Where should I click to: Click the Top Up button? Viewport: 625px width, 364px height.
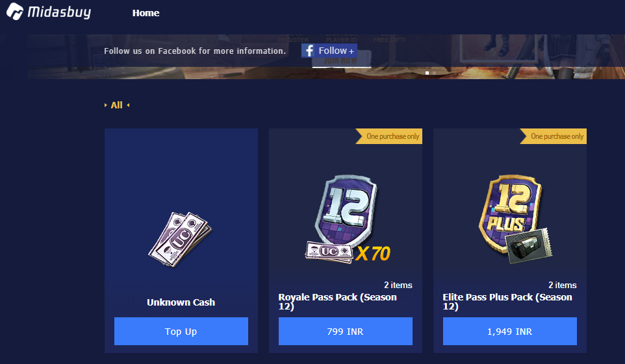tap(181, 332)
